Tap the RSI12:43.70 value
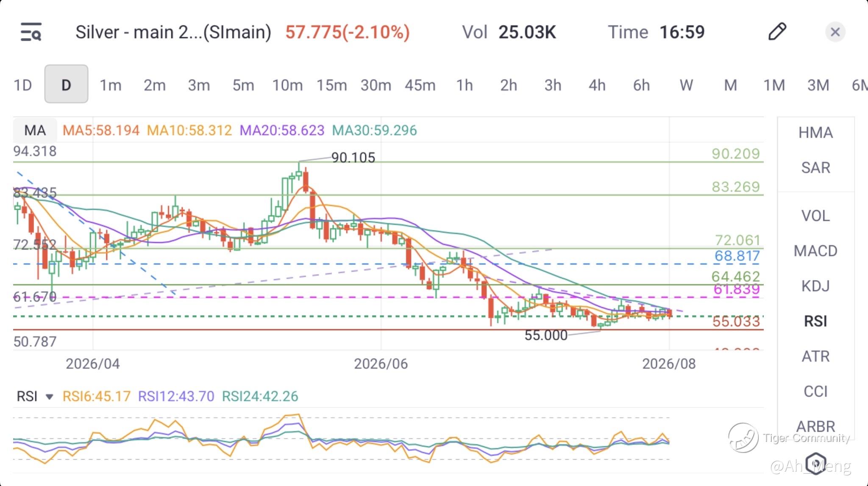 point(176,397)
